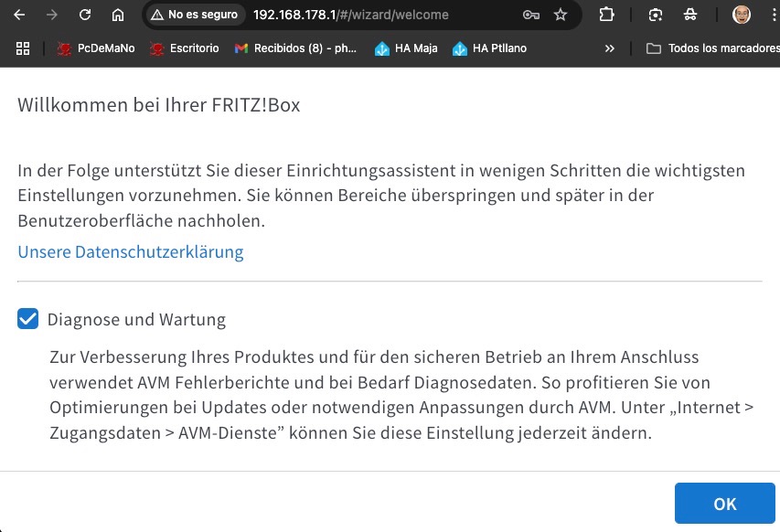This screenshot has width=780, height=532.
Task: Click the OK button
Action: pyautogui.click(x=725, y=503)
